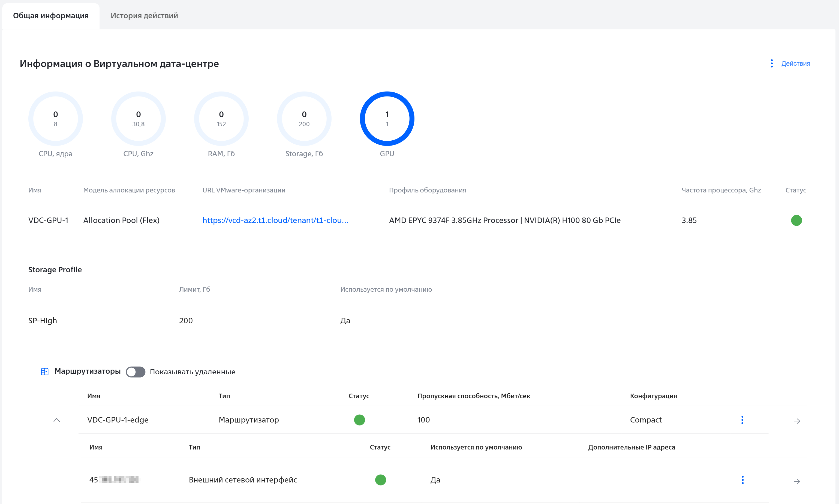Click green status indicator of VDC-GPU-1
The height and width of the screenshot is (504, 839).
tap(796, 221)
